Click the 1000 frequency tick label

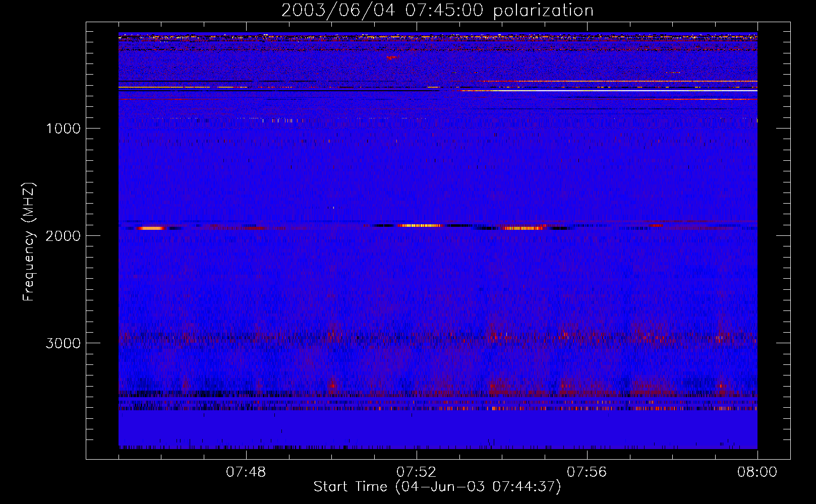[x=63, y=129]
